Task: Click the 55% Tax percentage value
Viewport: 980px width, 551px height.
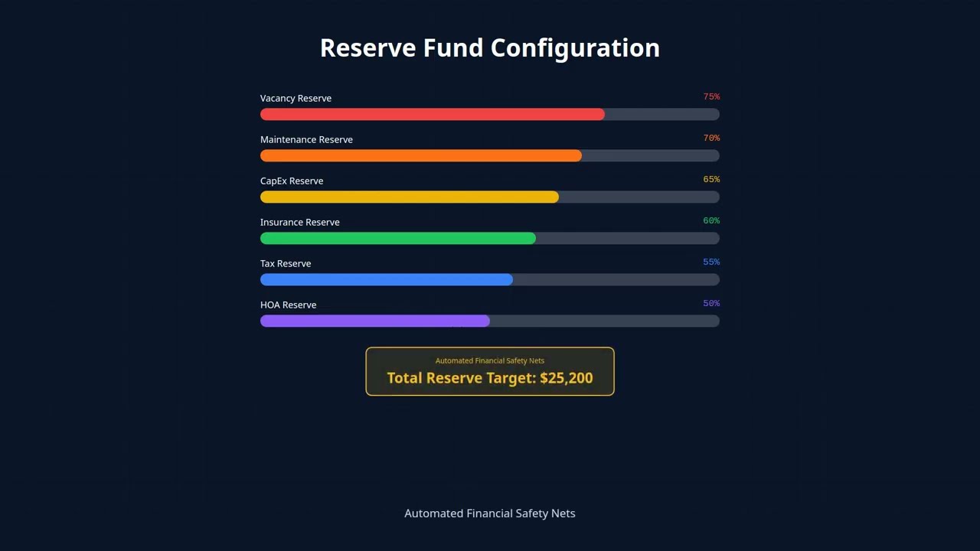Action: 711,262
